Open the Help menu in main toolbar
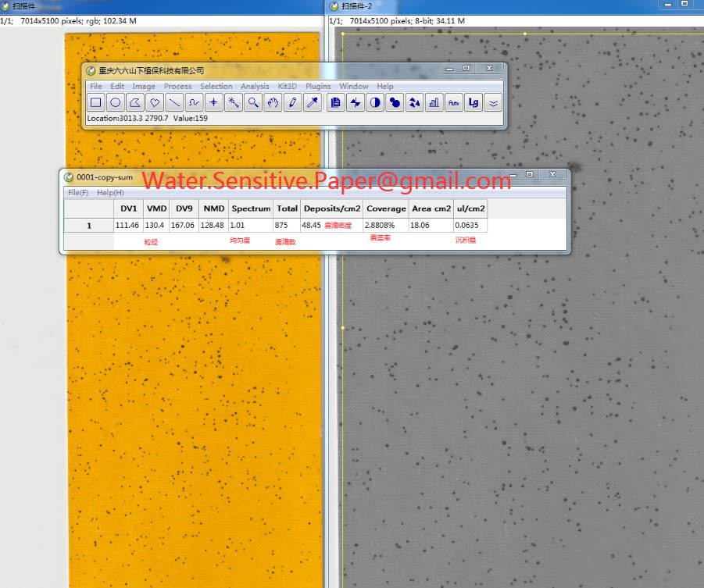The height and width of the screenshot is (588, 704). click(x=384, y=86)
